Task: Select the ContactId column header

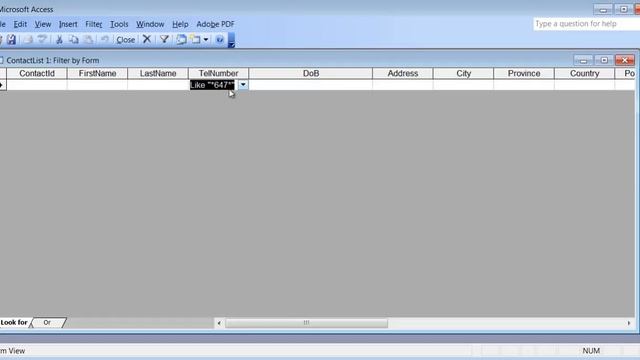Action: 37,73
